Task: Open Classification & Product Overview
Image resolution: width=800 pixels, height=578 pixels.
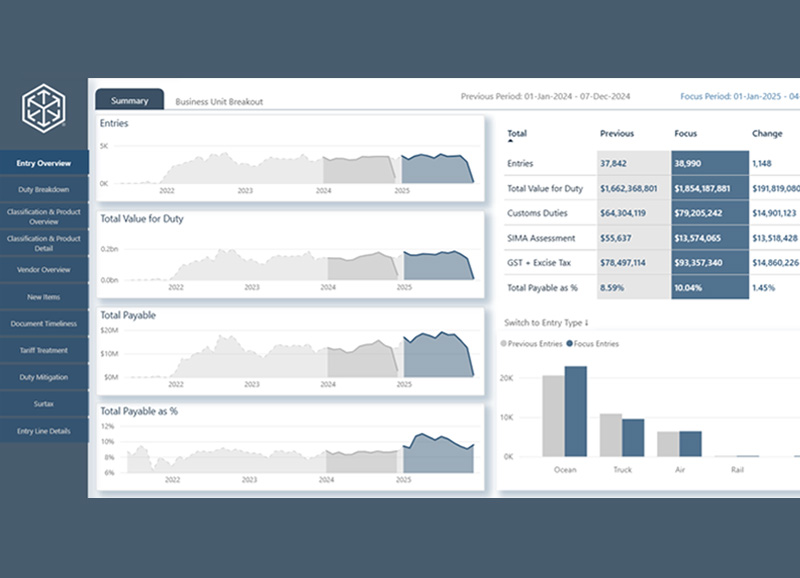Action: tap(44, 216)
